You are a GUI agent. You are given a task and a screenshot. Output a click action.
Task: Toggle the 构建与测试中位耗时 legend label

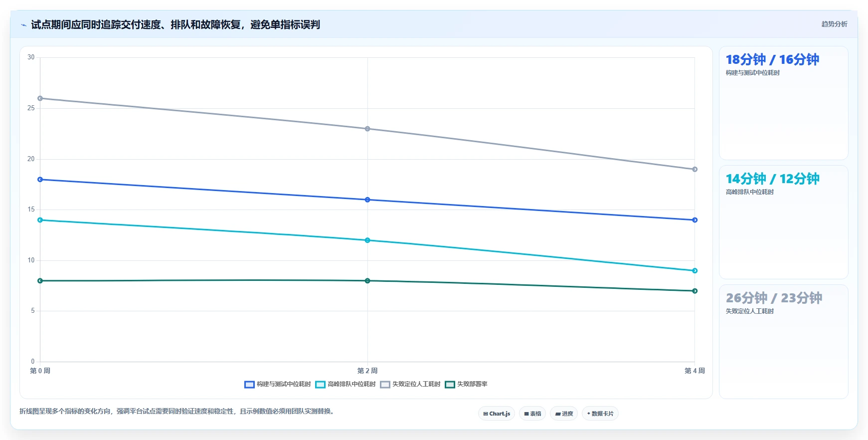(x=284, y=384)
